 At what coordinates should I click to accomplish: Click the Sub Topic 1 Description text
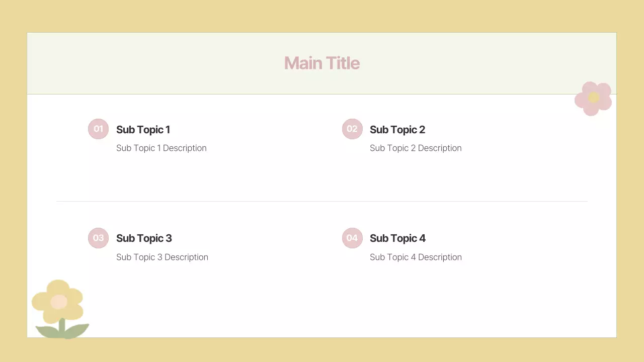(x=161, y=148)
